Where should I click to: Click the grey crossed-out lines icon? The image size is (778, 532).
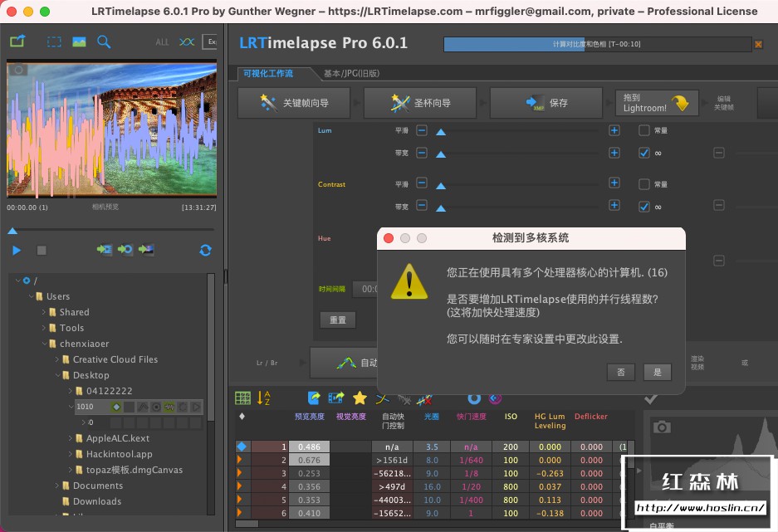coord(404,398)
